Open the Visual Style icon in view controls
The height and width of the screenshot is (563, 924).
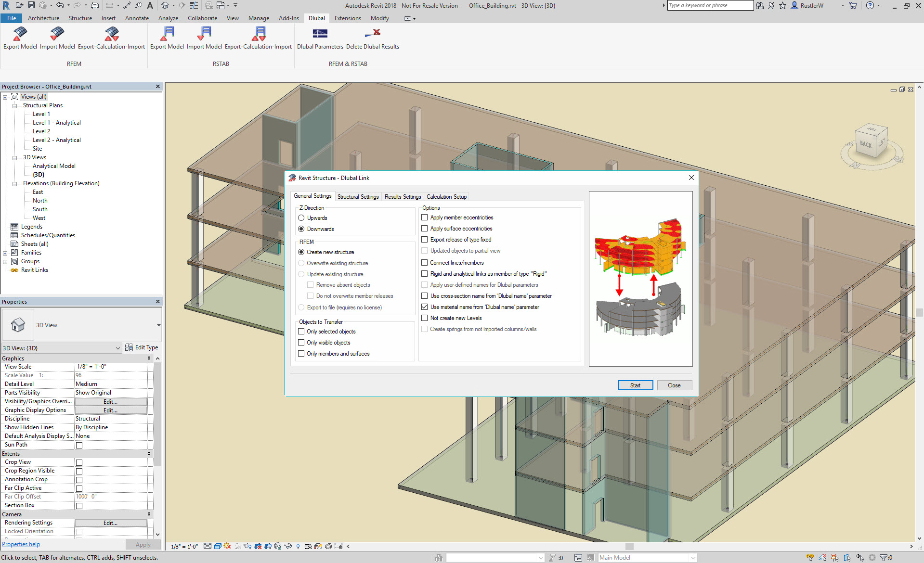pos(218,546)
